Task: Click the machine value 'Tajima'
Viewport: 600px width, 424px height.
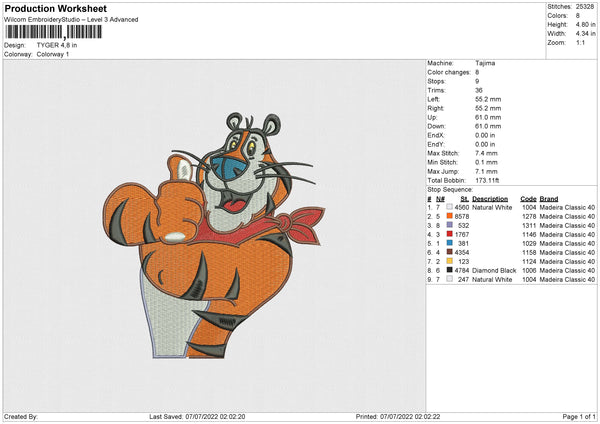Action: point(485,63)
